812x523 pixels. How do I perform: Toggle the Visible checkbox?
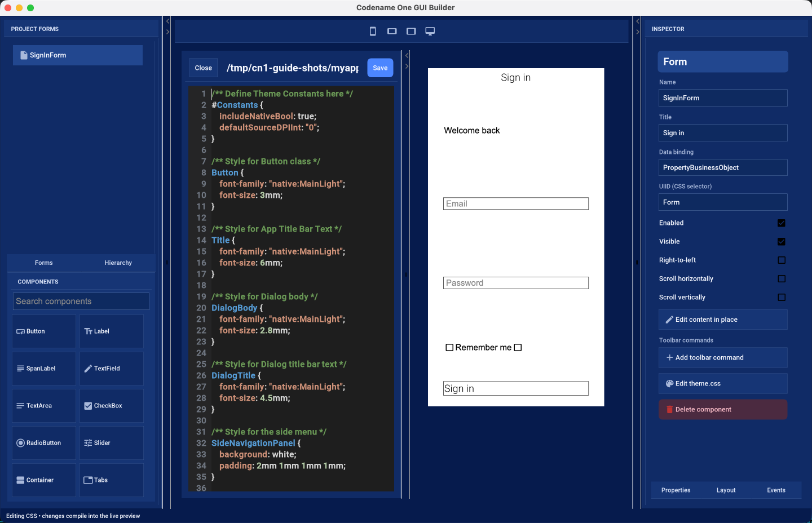[x=781, y=242]
